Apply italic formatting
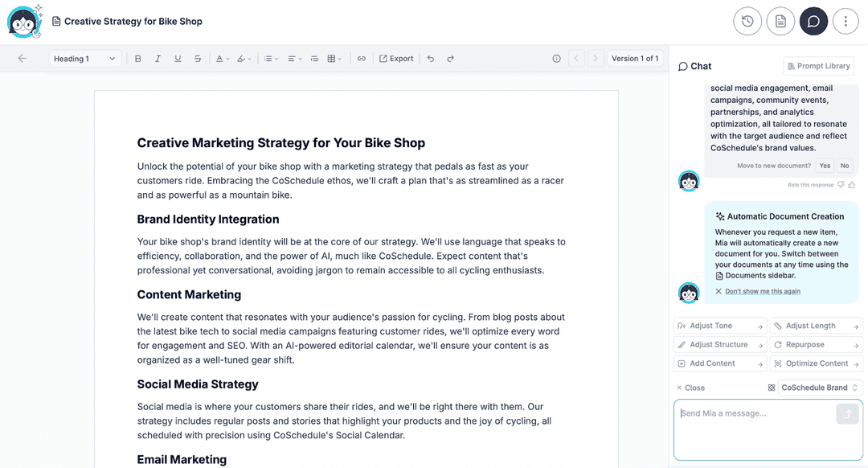Screen dimensions: 868x468 [158, 58]
